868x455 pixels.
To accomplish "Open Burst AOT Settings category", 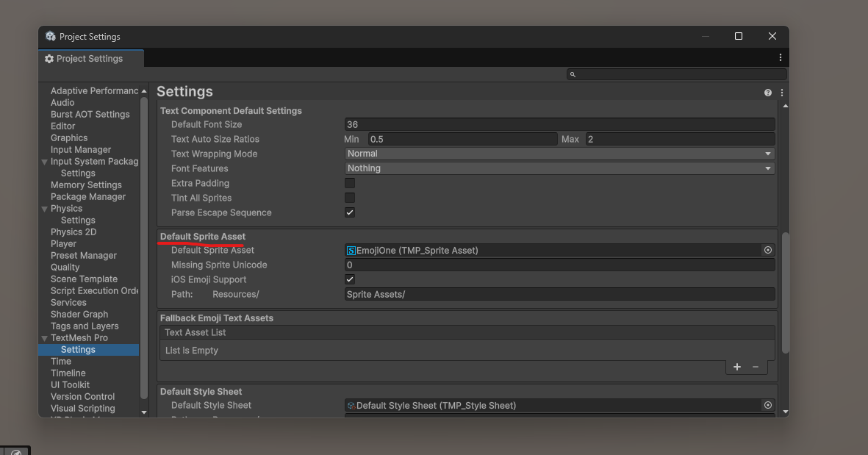I will 90,114.
